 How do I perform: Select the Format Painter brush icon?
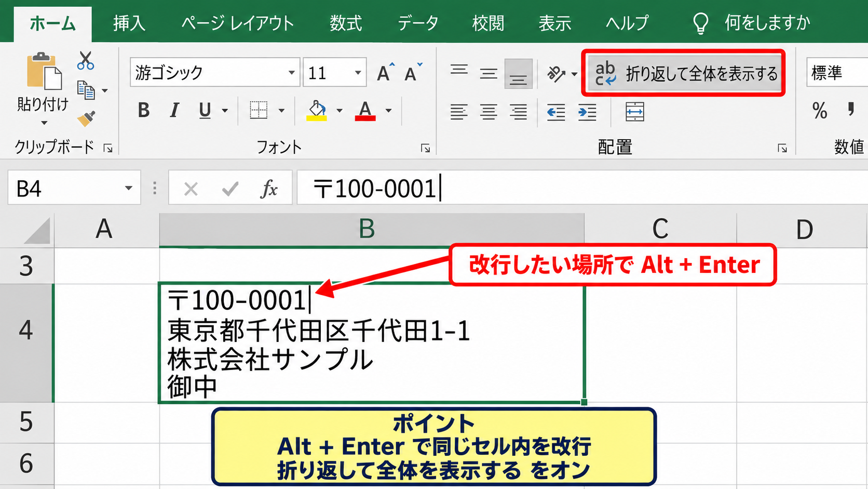[86, 119]
